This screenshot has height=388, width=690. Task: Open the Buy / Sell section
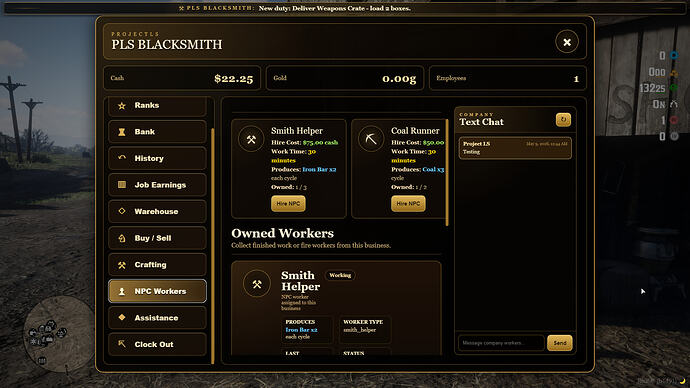(157, 238)
